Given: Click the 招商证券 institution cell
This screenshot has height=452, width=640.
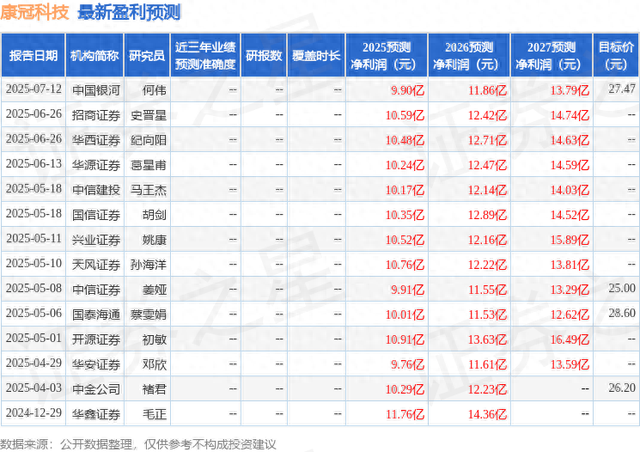Looking at the screenshot, I should [96, 115].
